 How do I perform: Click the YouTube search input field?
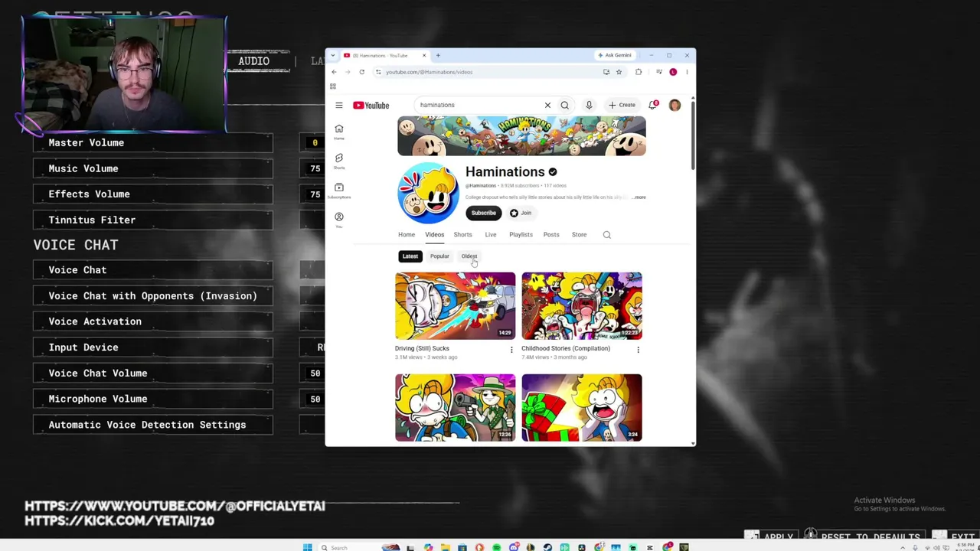(x=479, y=105)
